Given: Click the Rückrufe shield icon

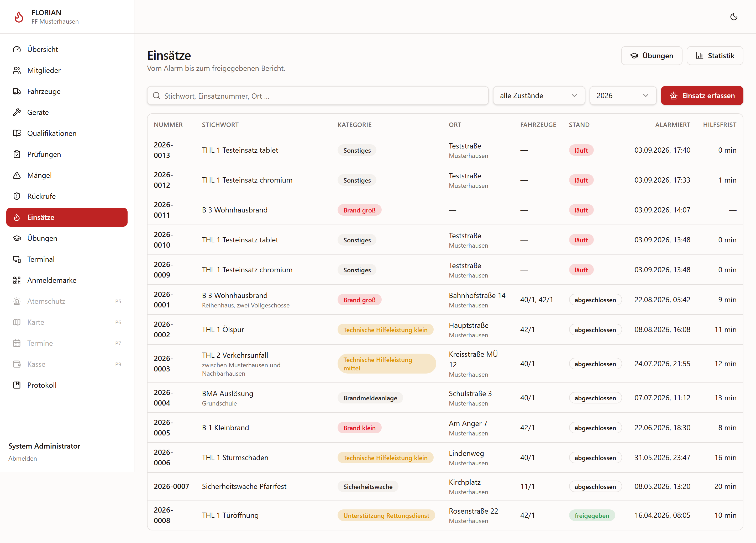Looking at the screenshot, I should 17,196.
